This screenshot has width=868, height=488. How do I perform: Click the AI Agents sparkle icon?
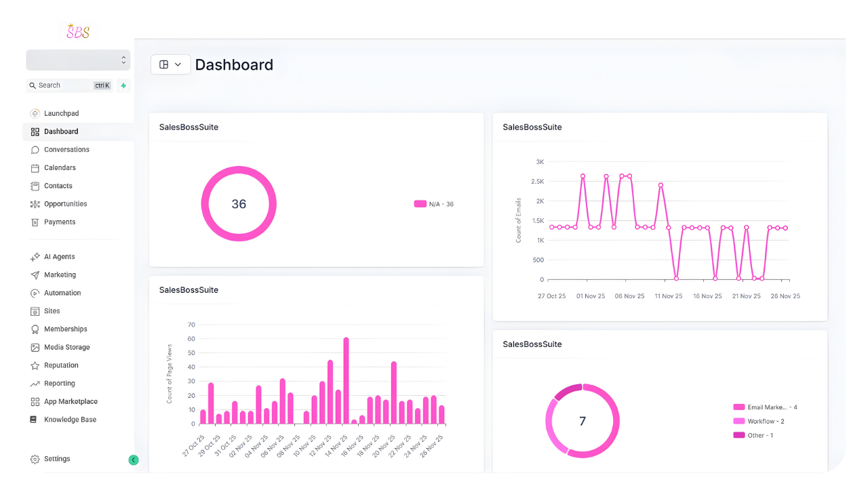(35, 257)
